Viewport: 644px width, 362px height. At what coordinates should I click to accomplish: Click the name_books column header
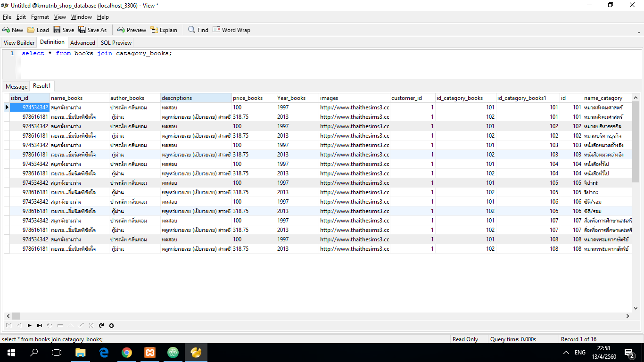(x=80, y=98)
